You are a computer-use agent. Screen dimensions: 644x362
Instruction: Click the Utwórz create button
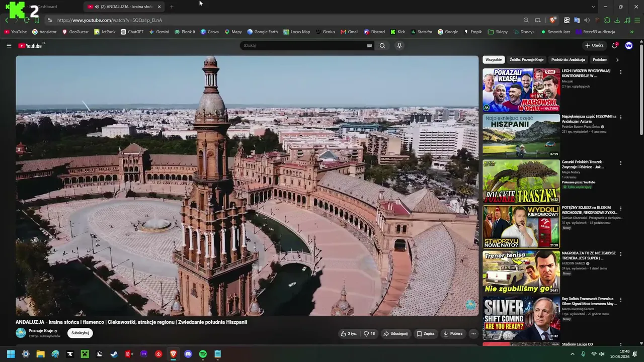pos(594,46)
